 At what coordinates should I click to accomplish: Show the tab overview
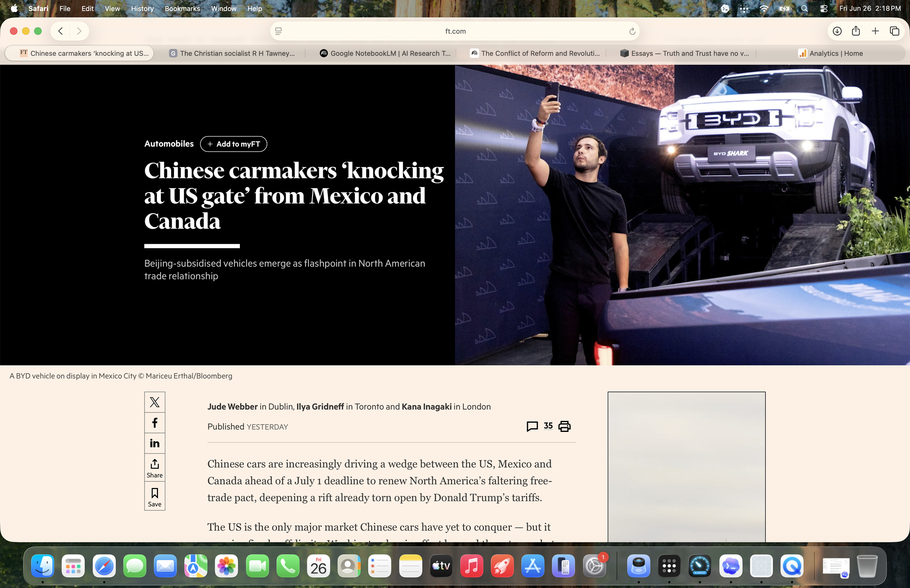pos(895,31)
